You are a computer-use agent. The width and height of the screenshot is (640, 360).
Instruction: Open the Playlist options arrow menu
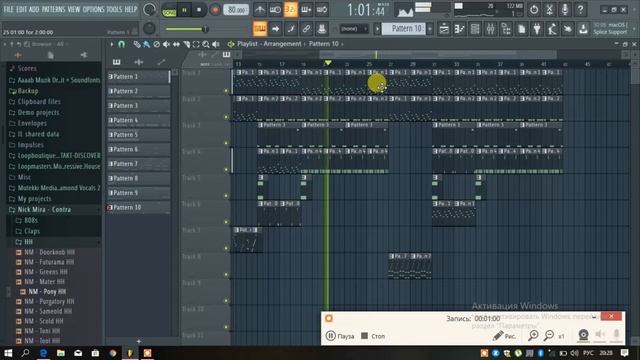111,44
